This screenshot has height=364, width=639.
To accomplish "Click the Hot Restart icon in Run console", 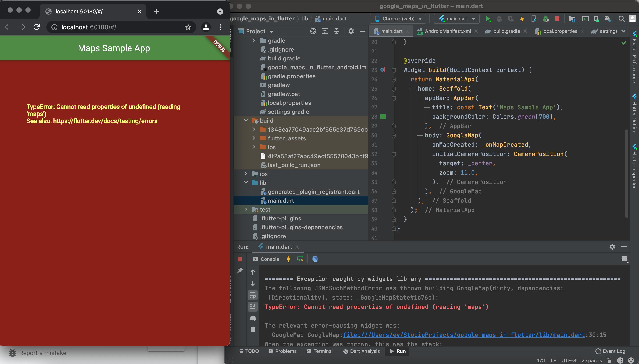I will pos(300,259).
